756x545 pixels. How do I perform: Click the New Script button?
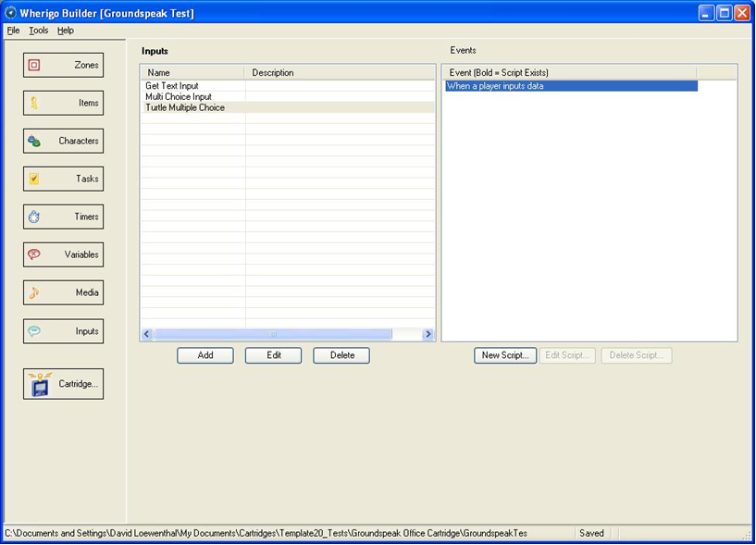tap(505, 355)
